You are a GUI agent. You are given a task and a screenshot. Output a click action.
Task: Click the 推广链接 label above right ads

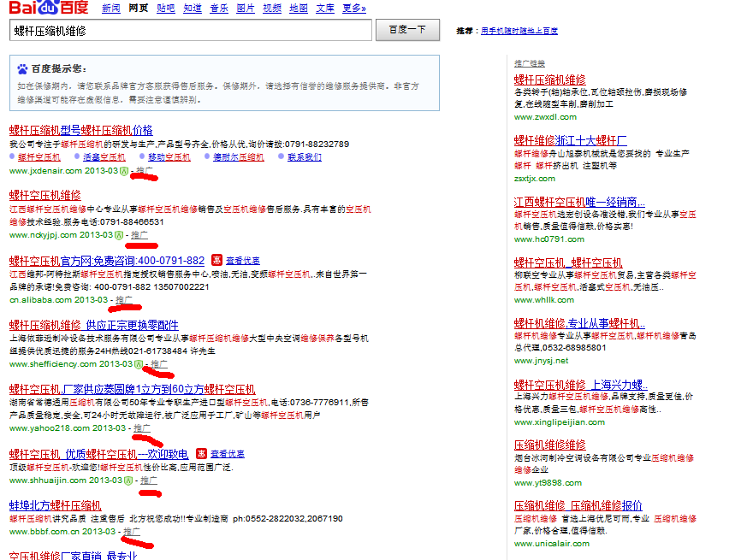pos(529,63)
